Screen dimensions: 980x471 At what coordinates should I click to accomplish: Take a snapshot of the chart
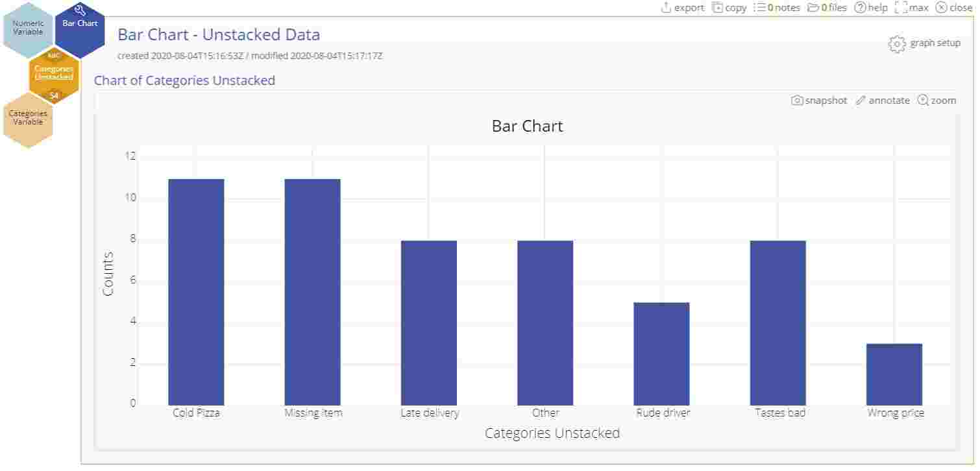click(x=796, y=101)
